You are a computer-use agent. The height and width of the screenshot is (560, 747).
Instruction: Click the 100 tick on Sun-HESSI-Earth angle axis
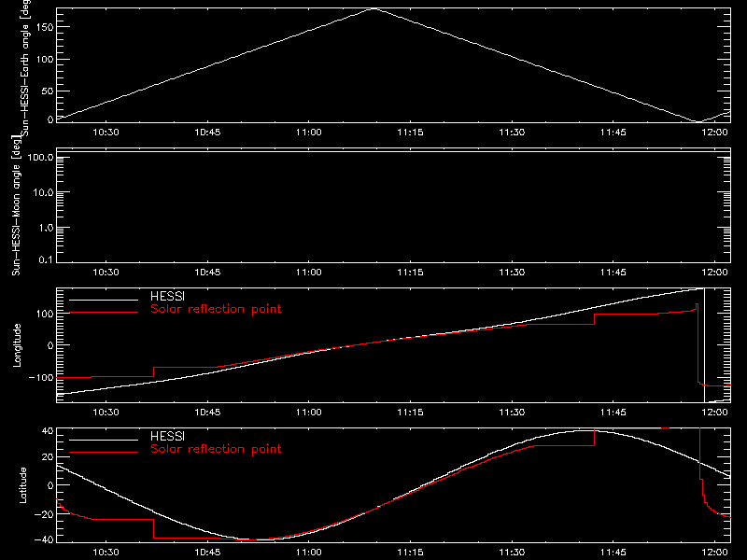44,60
